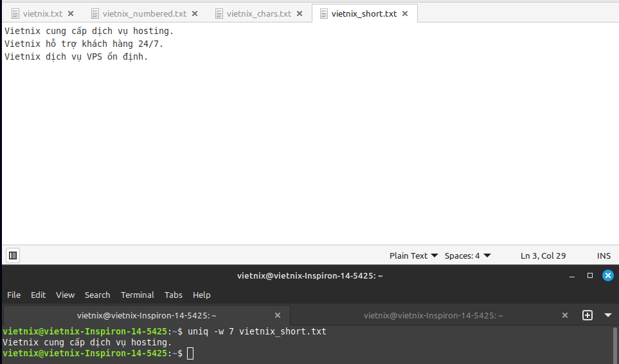The image size is (619, 364).
Task: Open the terminal Search menu
Action: click(97, 295)
